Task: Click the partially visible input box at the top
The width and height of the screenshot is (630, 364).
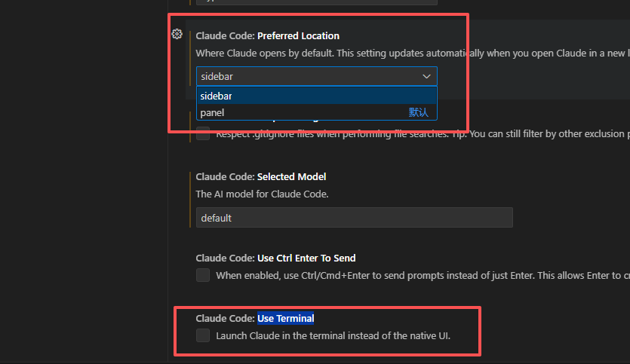Action: pyautogui.click(x=354, y=3)
